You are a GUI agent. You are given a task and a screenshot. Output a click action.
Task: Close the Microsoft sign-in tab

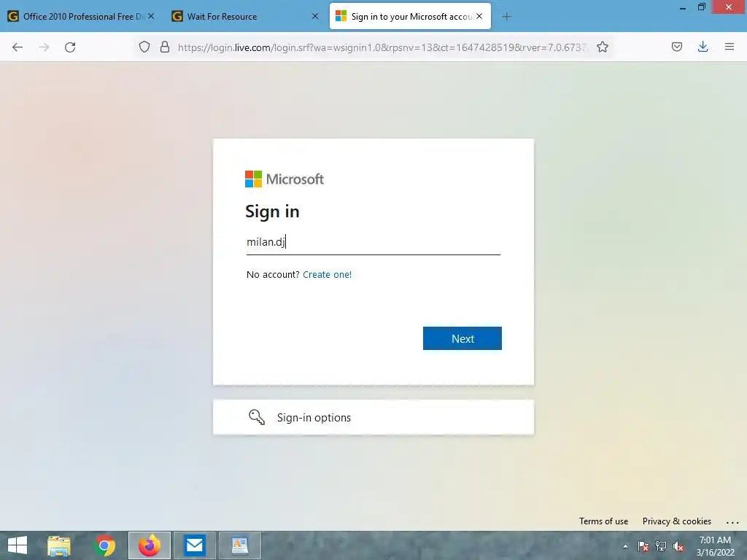pyautogui.click(x=479, y=16)
